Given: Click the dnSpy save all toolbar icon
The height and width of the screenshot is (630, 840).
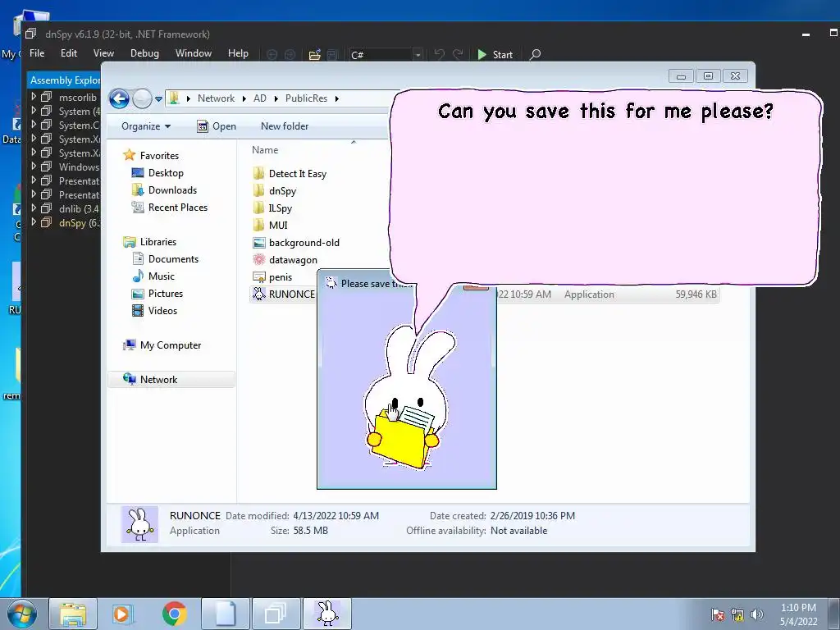Looking at the screenshot, I should coord(332,55).
